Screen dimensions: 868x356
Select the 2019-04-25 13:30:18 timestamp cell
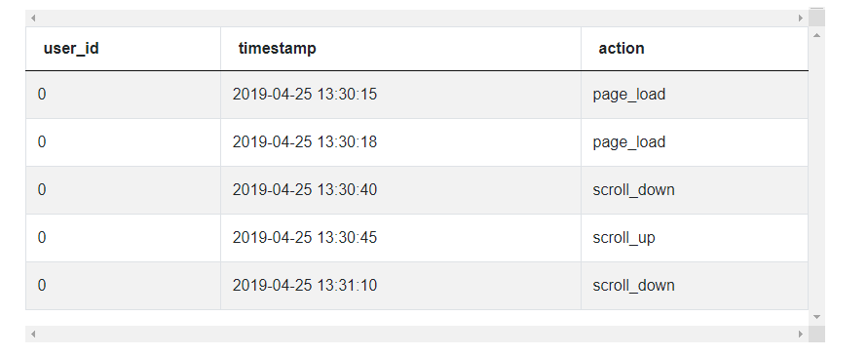point(400,142)
